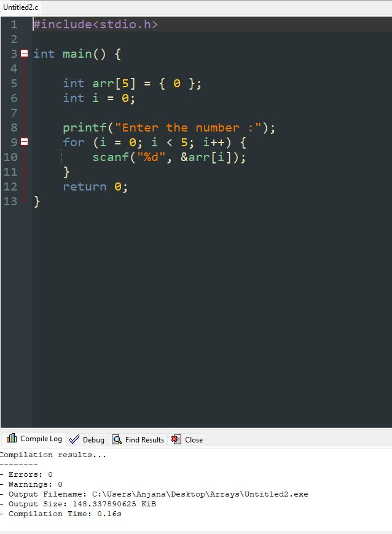Click line number 1 in the gutter
Viewport: 392px width, 534px height.
[x=14, y=25]
